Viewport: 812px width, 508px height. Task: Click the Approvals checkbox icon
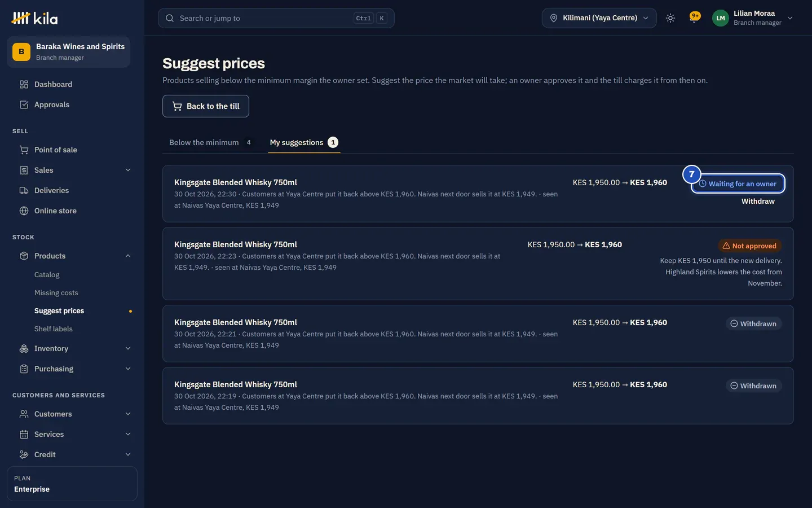pos(24,105)
